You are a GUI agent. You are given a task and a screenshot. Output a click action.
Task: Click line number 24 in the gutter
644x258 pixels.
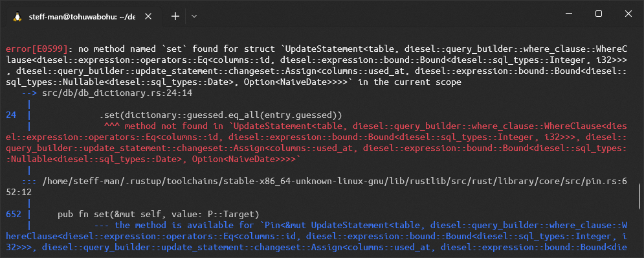click(x=10, y=115)
